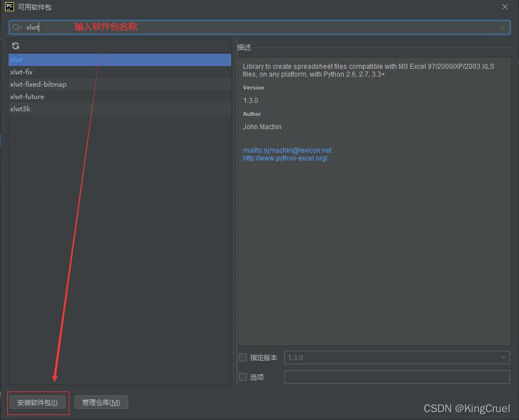Select the xlwt package row

coord(120,60)
